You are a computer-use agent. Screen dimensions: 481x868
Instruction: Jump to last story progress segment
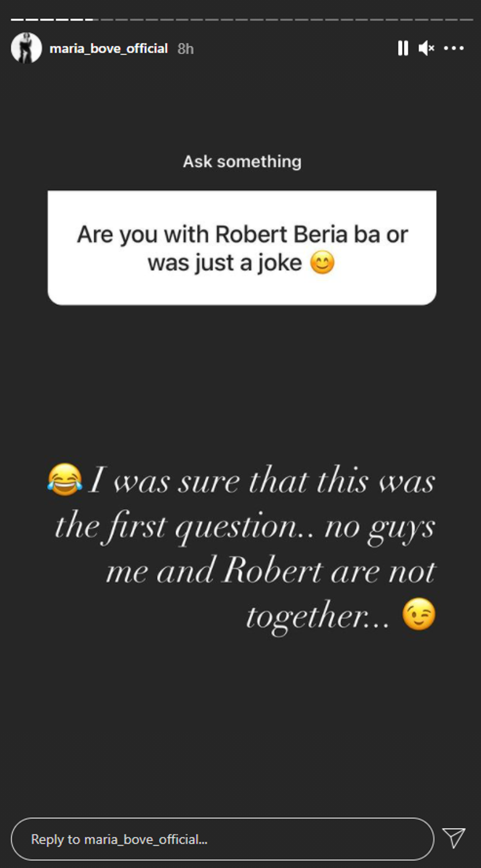tap(466, 20)
